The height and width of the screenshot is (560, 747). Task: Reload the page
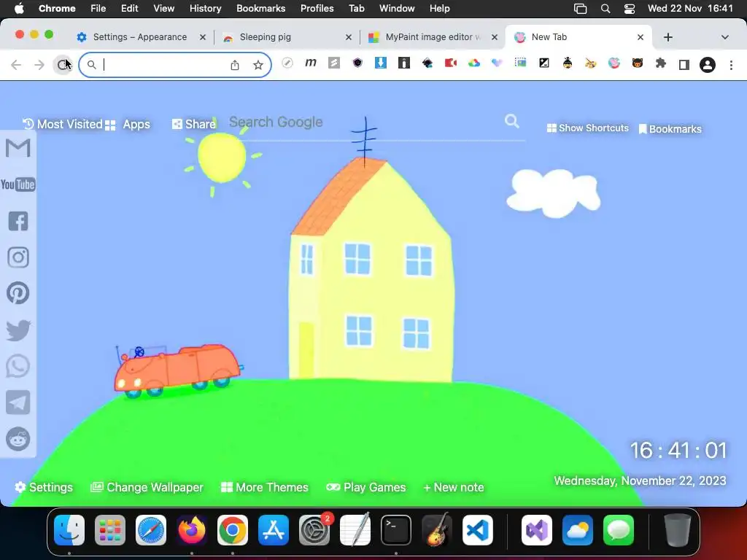[x=63, y=64]
